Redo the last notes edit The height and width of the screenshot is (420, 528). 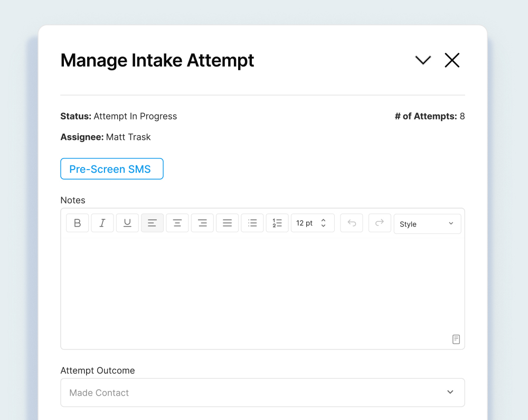pos(379,223)
